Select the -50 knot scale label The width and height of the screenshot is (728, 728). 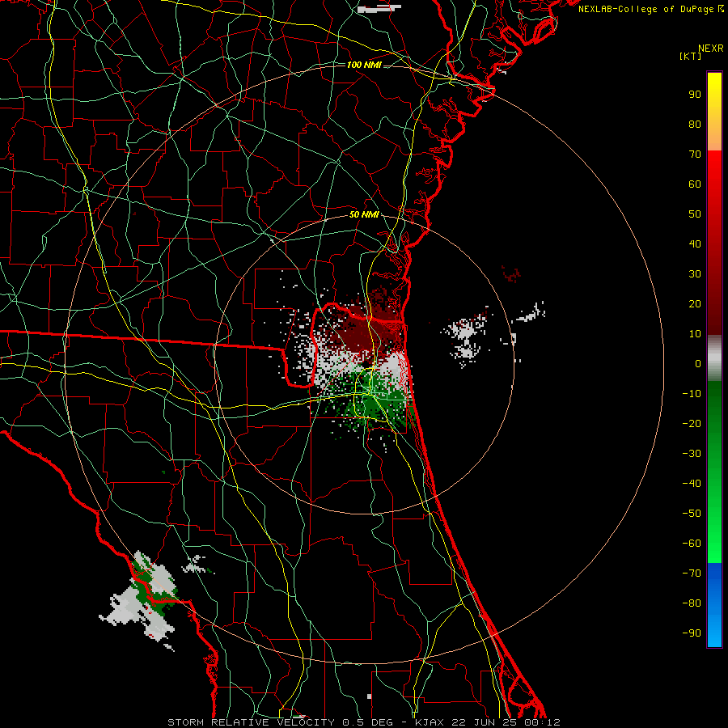click(692, 514)
